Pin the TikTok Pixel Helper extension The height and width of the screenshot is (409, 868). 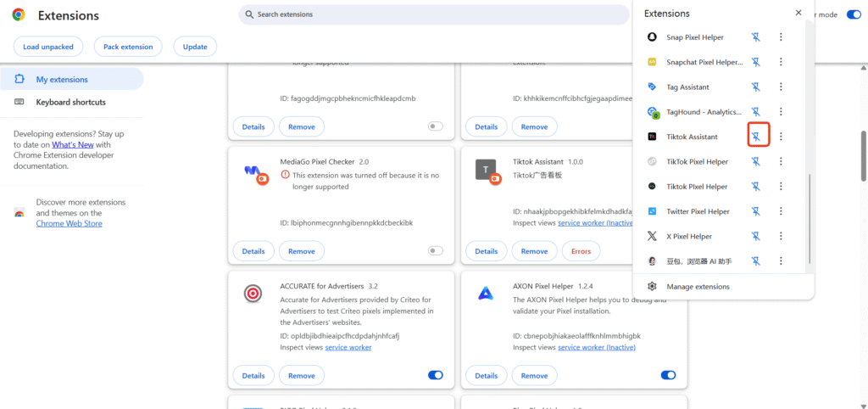(756, 161)
